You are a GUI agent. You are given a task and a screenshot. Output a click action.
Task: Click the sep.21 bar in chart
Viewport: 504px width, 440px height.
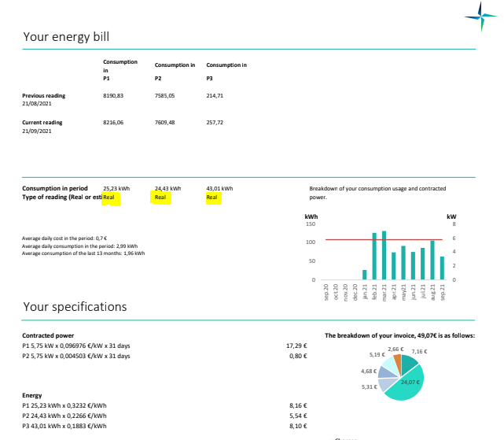point(442,268)
